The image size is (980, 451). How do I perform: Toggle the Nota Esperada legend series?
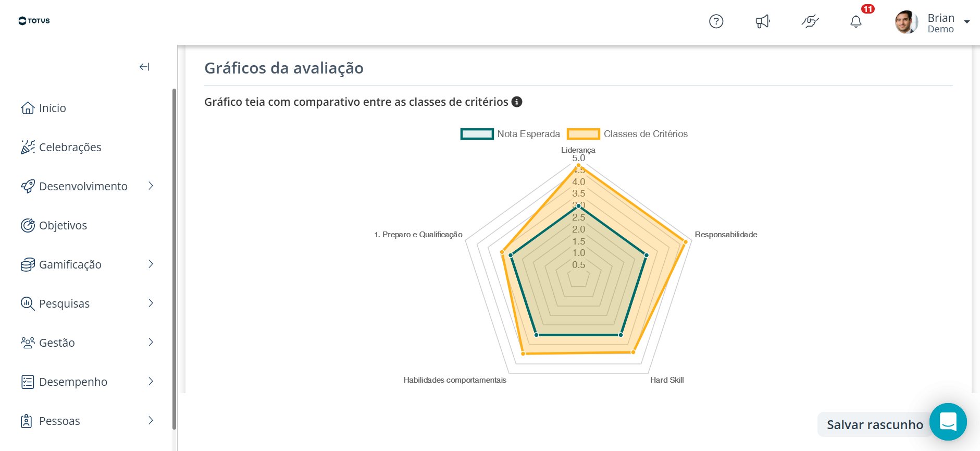(510, 134)
